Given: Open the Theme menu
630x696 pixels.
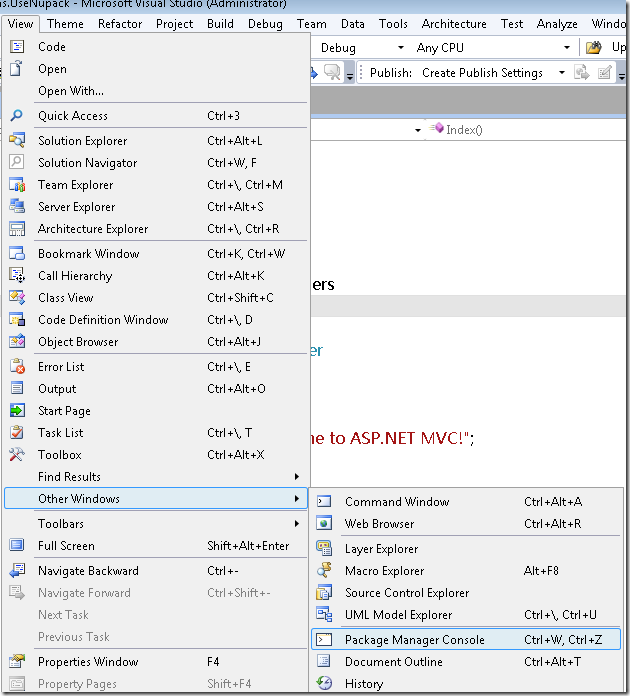Looking at the screenshot, I should [x=65, y=24].
